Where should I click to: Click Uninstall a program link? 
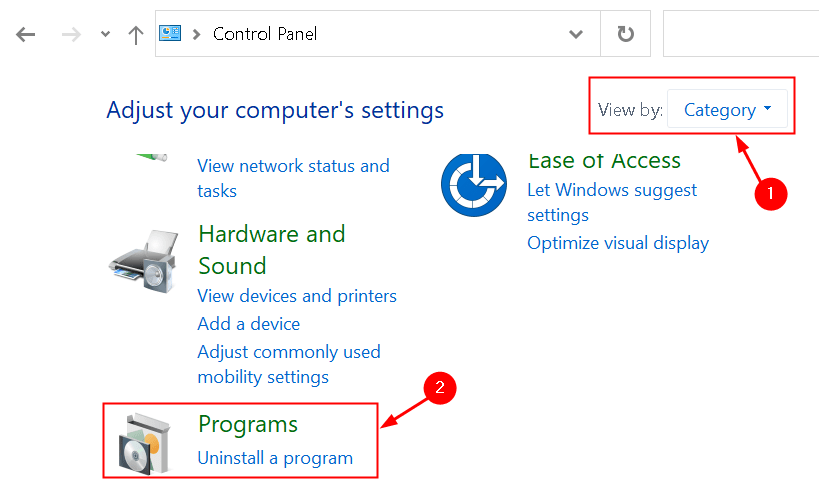(x=275, y=458)
